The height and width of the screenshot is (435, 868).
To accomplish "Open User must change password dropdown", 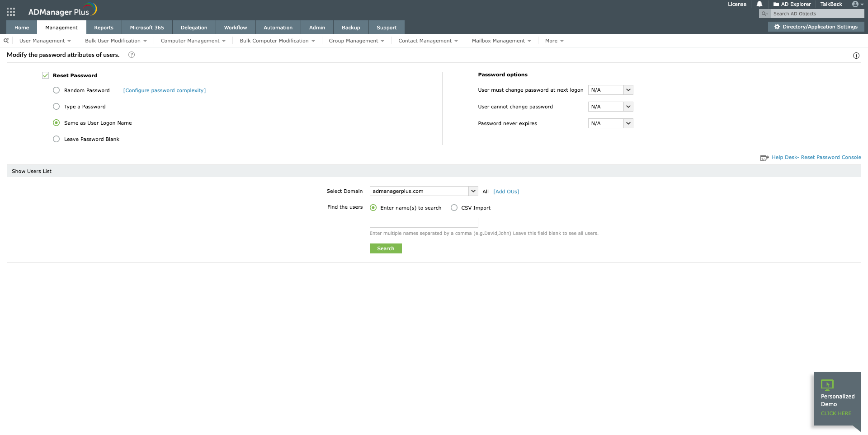I will (610, 90).
